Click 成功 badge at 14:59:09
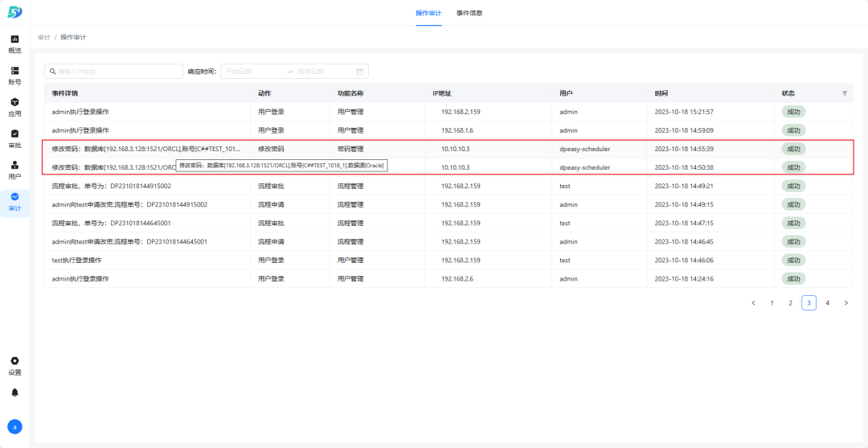 pyautogui.click(x=793, y=130)
